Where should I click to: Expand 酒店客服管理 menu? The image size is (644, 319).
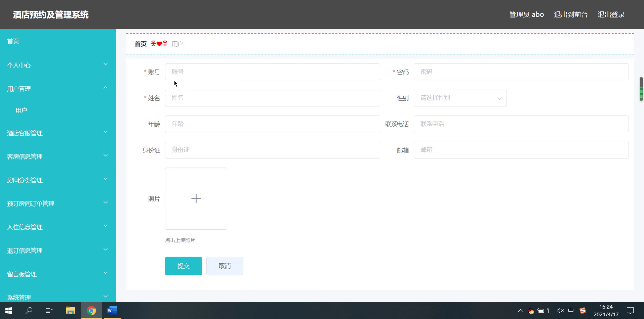click(x=58, y=133)
